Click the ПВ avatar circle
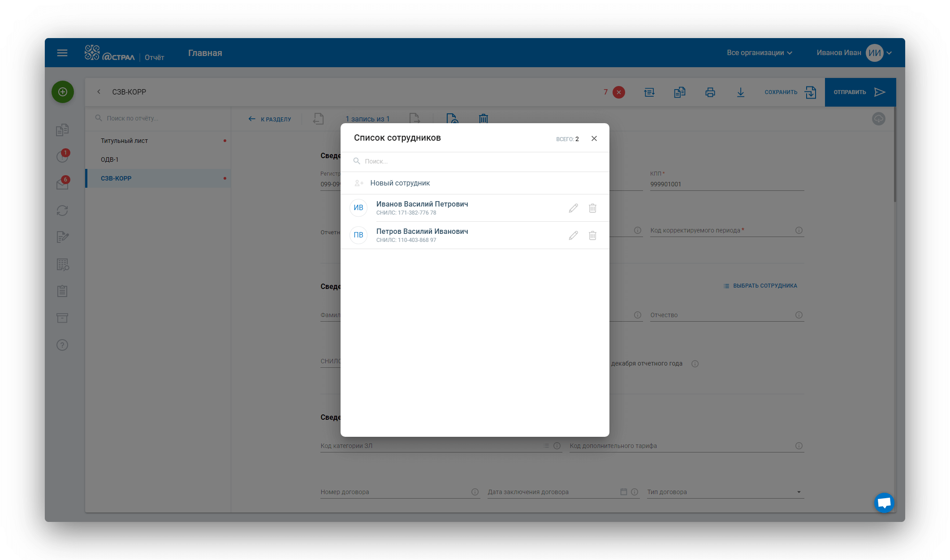This screenshot has width=950, height=560. [x=358, y=235]
